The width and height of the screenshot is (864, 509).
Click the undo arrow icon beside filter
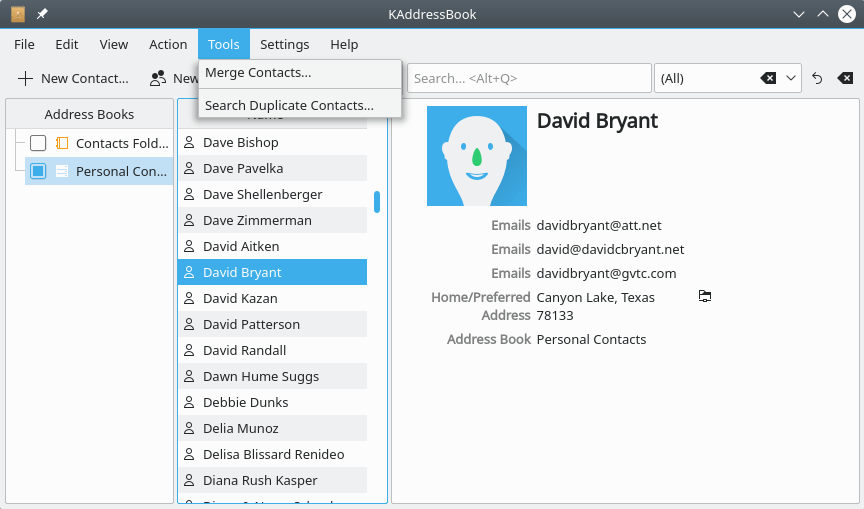pyautogui.click(x=817, y=78)
